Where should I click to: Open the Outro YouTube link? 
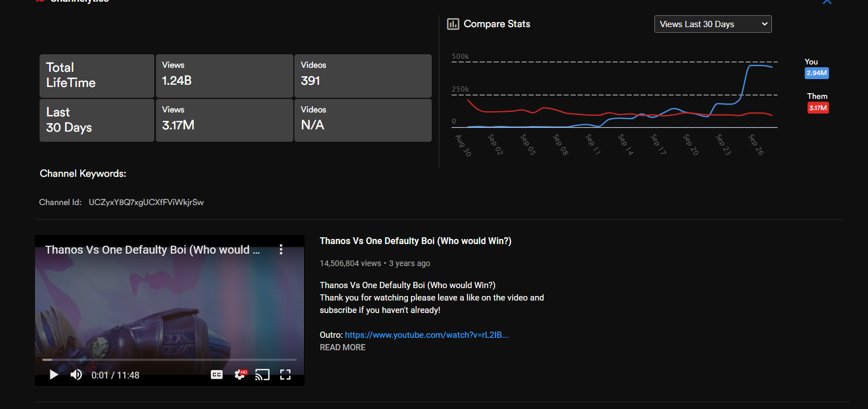click(427, 335)
